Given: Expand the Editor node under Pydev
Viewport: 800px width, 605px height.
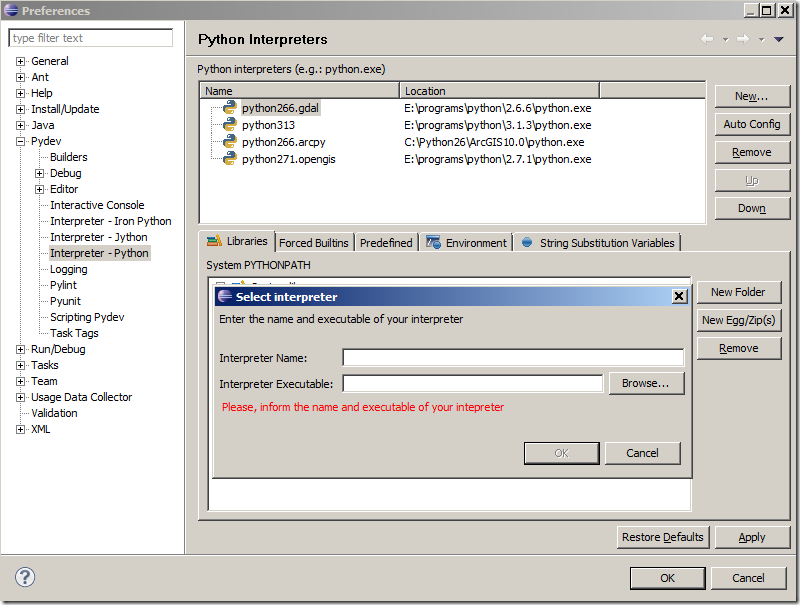Looking at the screenshot, I should coord(39,189).
